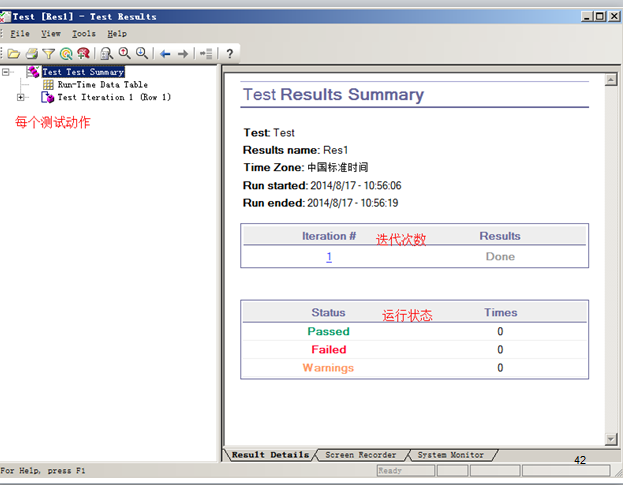Open the View menu

[x=51, y=34]
